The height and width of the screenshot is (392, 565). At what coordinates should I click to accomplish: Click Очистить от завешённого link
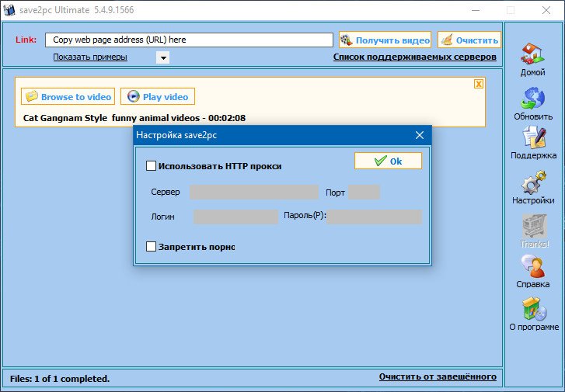438,376
